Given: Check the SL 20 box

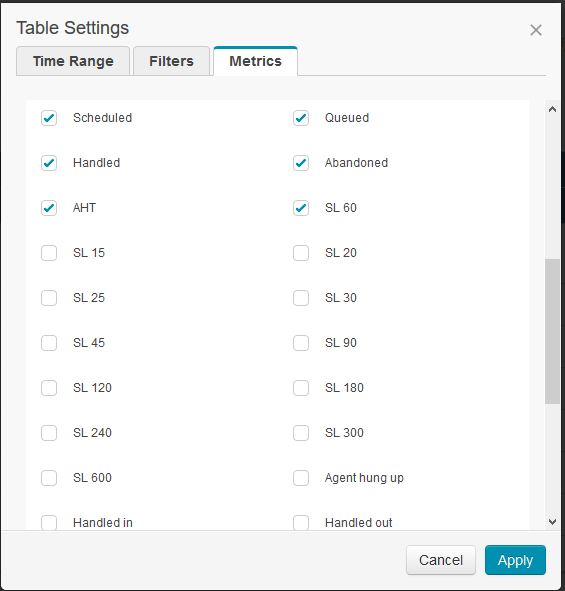Looking at the screenshot, I should click(x=301, y=253).
